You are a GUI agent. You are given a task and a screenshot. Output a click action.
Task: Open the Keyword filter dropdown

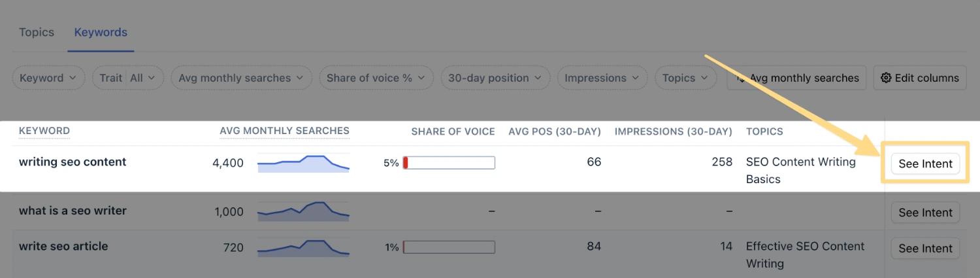[48, 78]
